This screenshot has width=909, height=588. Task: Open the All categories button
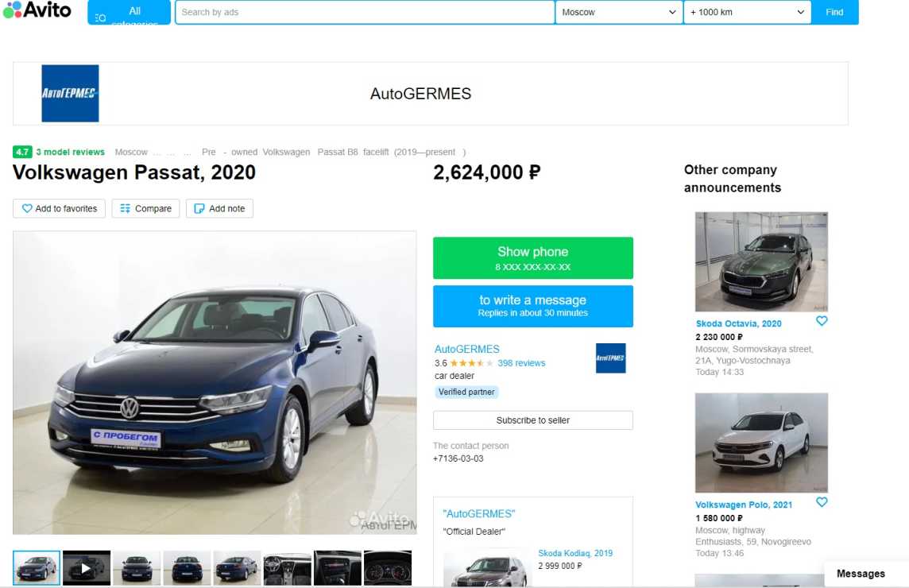coord(129,12)
